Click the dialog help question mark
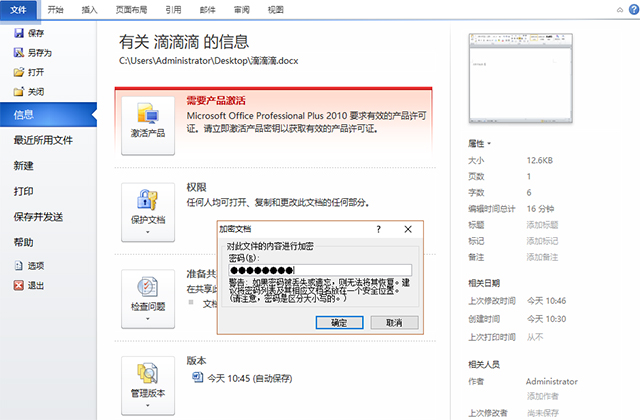Image resolution: width=640 pixels, height=420 pixels. point(379,229)
